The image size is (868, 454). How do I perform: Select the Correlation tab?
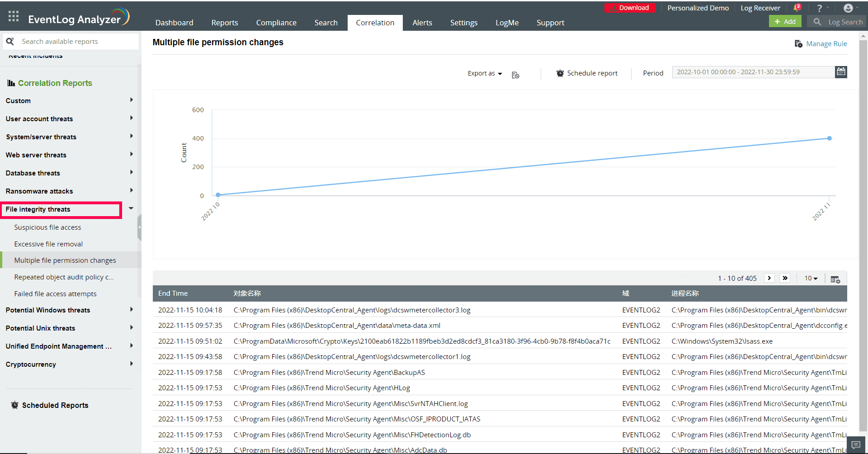pos(375,23)
